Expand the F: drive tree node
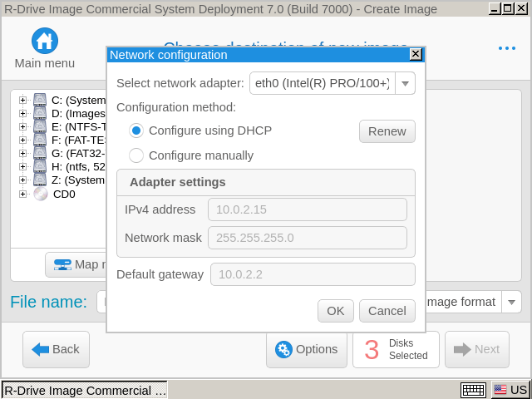The image size is (532, 399). [x=22, y=140]
